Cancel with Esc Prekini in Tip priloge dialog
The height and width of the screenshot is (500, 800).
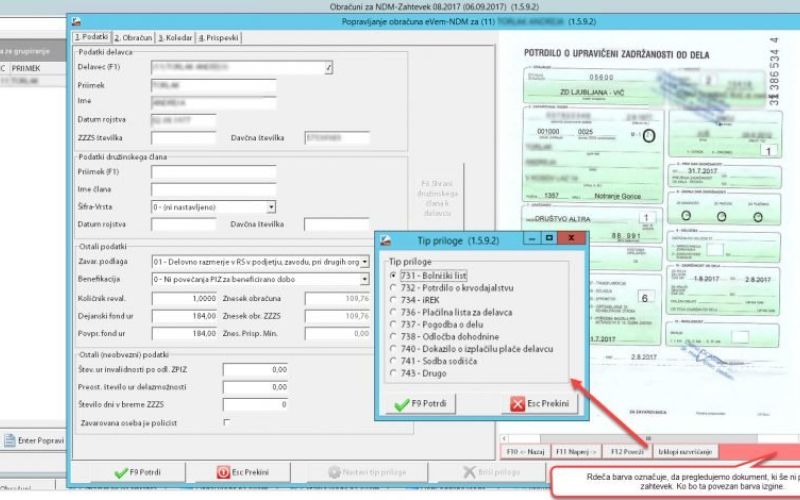[x=540, y=404]
